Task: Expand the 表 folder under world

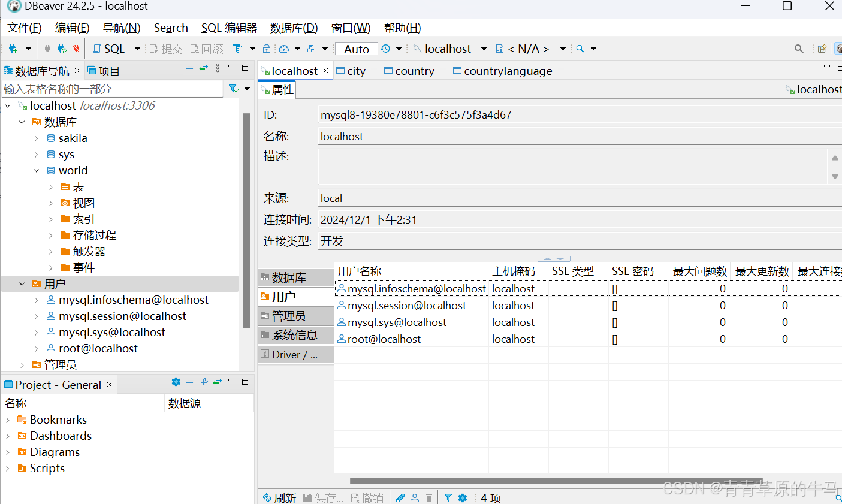Action: (x=51, y=187)
